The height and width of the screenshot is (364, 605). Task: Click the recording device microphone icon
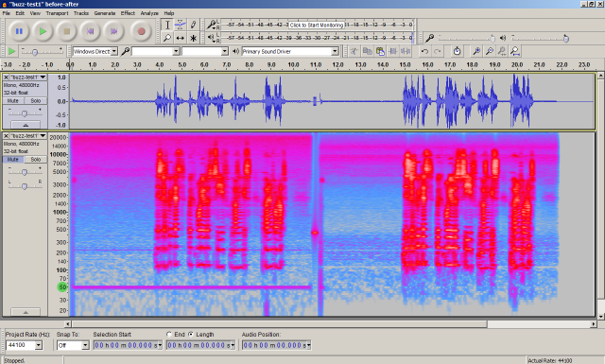click(125, 51)
